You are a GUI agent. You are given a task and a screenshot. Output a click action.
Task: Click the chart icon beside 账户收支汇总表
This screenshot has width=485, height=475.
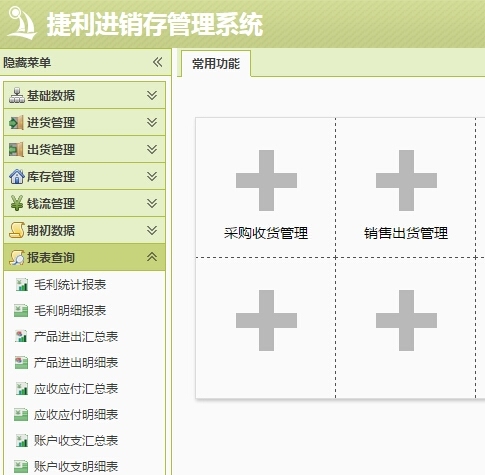pyautogui.click(x=22, y=441)
